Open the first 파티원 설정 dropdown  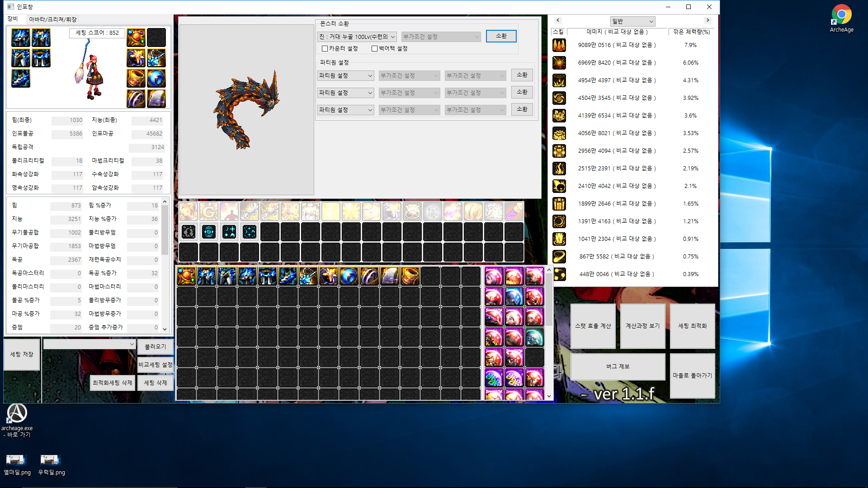(345, 75)
